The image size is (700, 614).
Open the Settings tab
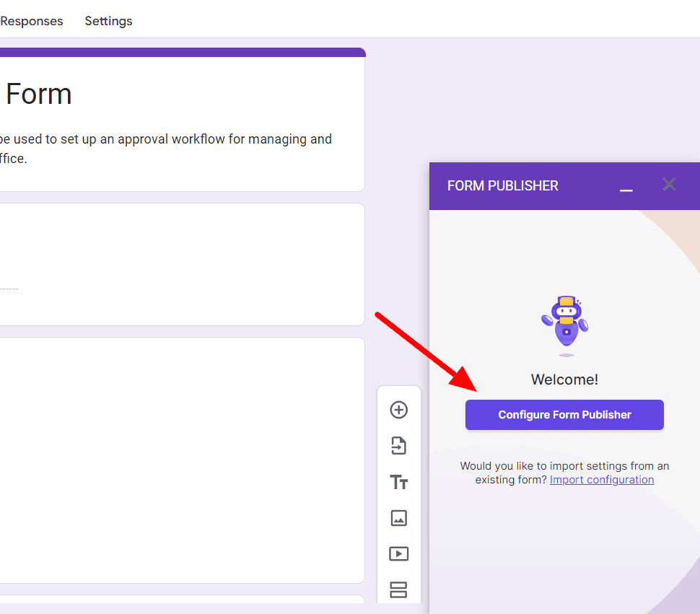point(108,21)
